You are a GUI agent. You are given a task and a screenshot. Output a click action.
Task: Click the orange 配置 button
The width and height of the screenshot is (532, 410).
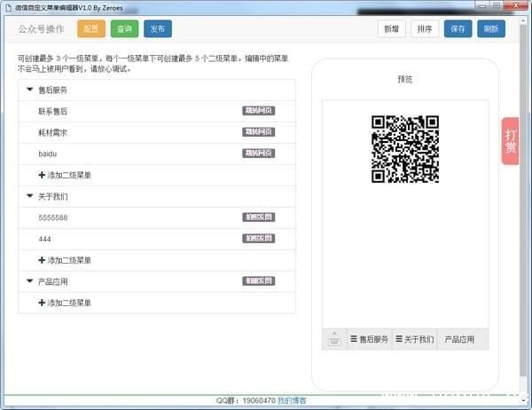pos(90,28)
